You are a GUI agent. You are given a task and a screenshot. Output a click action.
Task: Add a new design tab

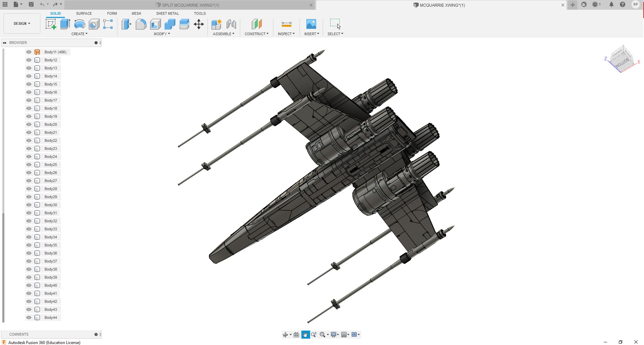click(x=573, y=5)
